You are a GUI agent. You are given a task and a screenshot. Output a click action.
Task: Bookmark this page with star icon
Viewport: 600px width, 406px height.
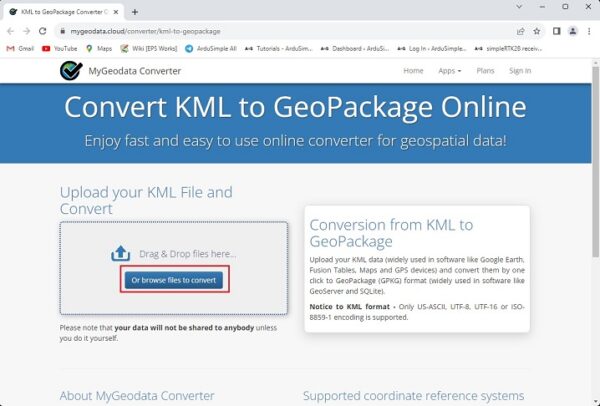537,31
